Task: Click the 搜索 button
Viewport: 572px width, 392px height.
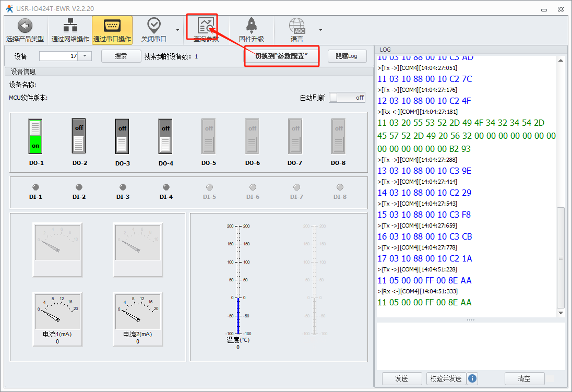Action: pos(121,56)
